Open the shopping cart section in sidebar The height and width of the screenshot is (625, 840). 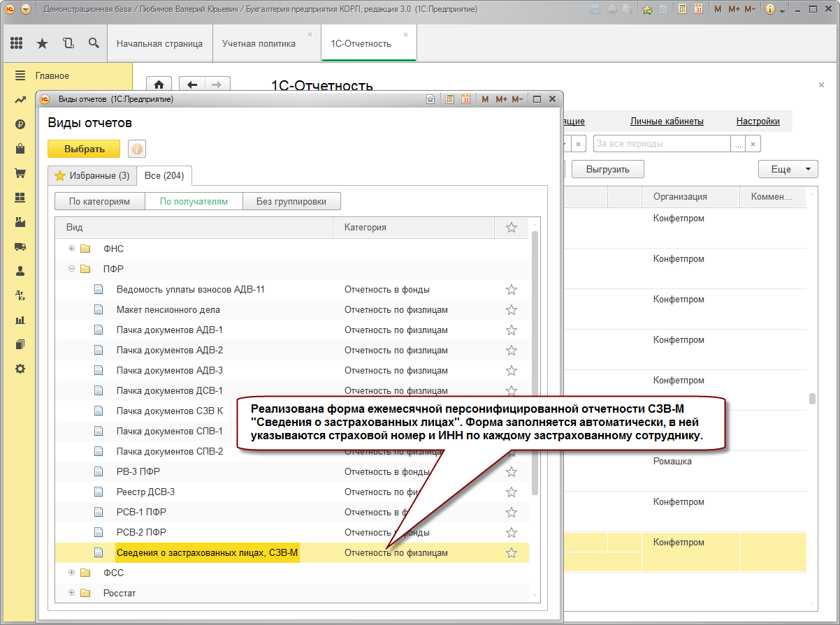click(x=20, y=173)
